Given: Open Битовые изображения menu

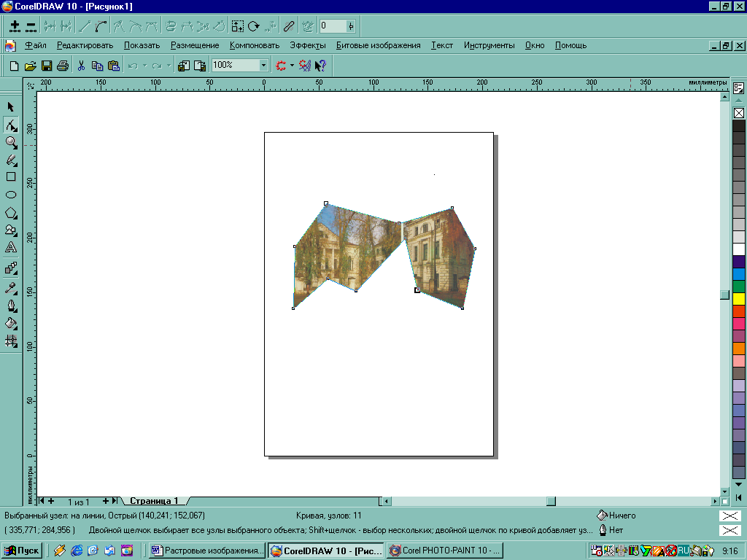Looking at the screenshot, I should click(379, 45).
